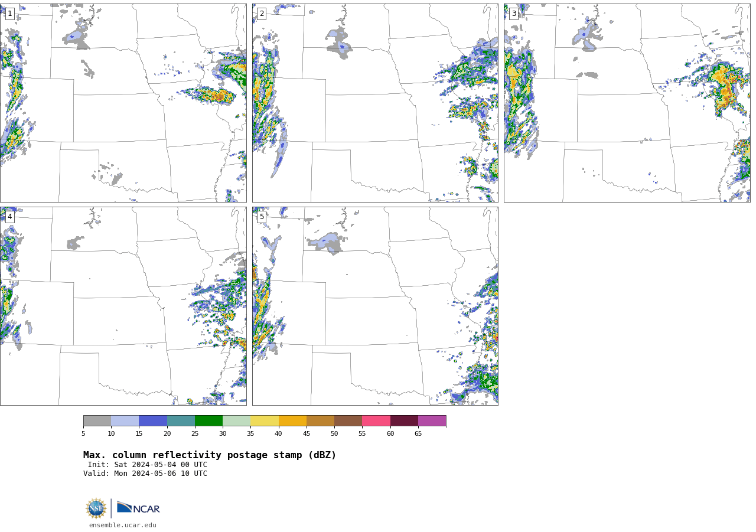The height and width of the screenshot is (532, 756).
Task: Click the NCAR logo
Action: [138, 508]
